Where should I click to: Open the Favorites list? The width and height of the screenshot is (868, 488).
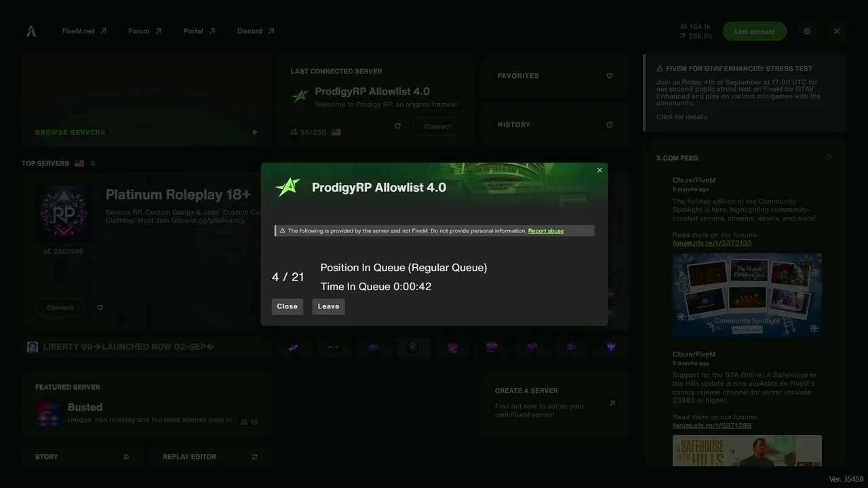(556, 76)
